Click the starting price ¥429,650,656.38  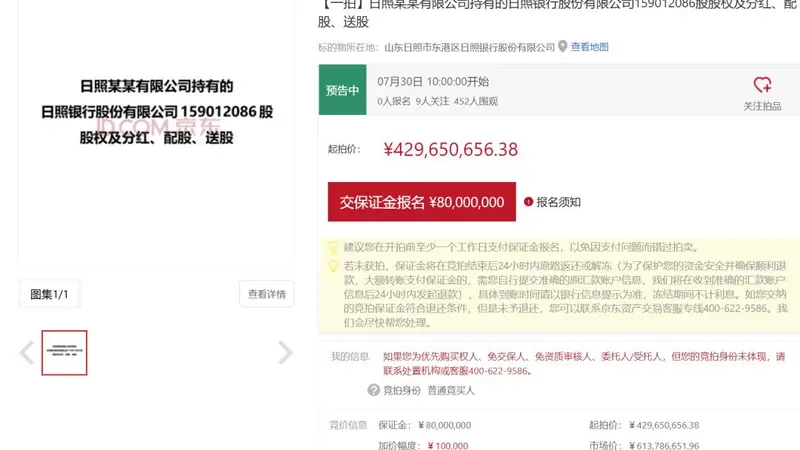tap(451, 149)
